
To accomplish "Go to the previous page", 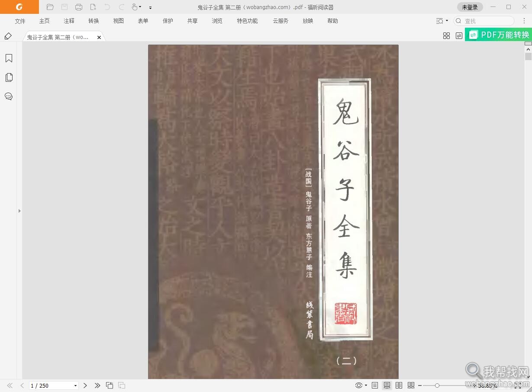I will point(22,386).
